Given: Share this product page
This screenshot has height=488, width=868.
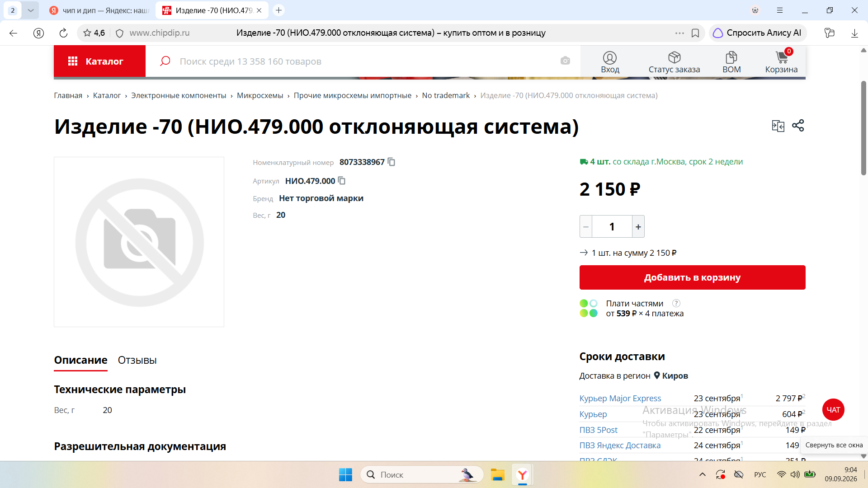Looking at the screenshot, I should click(798, 126).
